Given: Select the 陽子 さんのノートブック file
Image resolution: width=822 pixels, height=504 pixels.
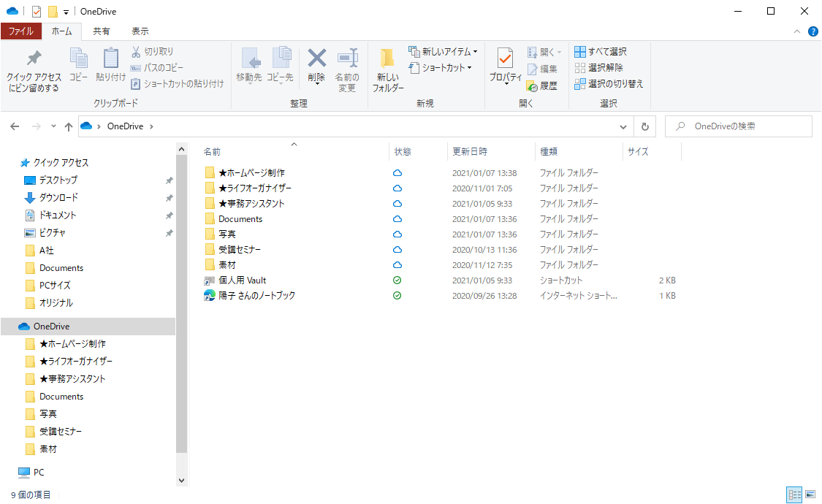Looking at the screenshot, I should [x=256, y=296].
